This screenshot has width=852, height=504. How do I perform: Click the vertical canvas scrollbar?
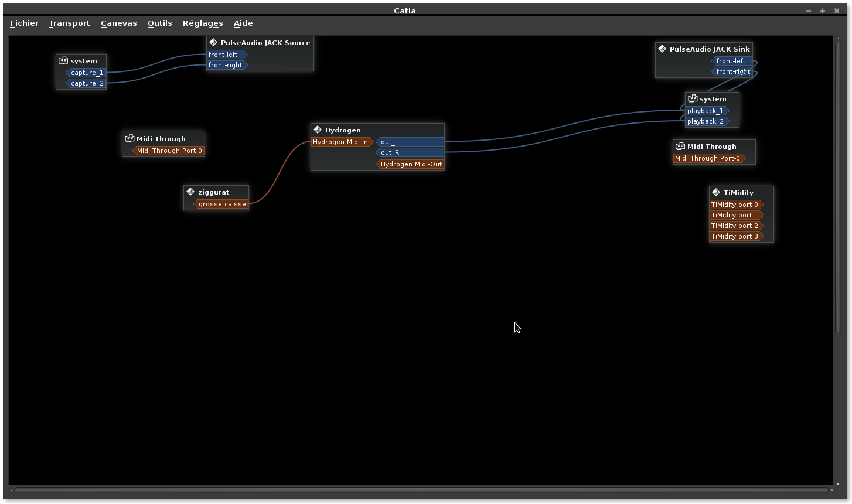tap(838, 186)
